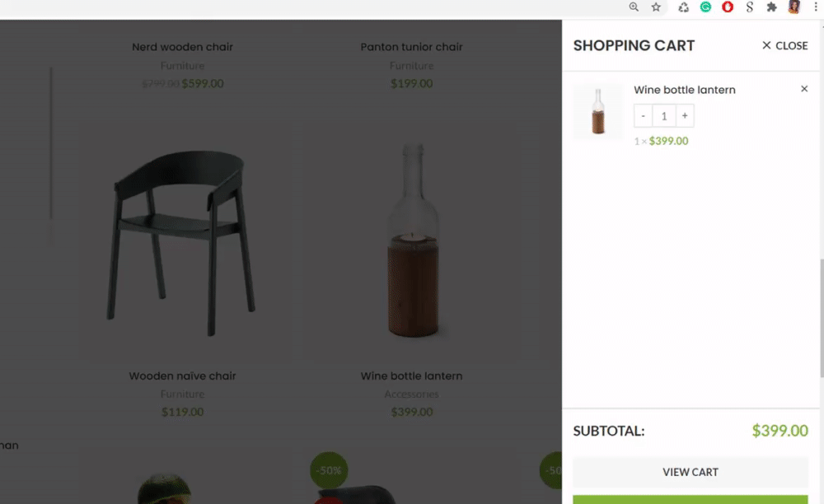The height and width of the screenshot is (504, 824).
Task: Open the Grammarly extension icon
Action: click(x=705, y=7)
